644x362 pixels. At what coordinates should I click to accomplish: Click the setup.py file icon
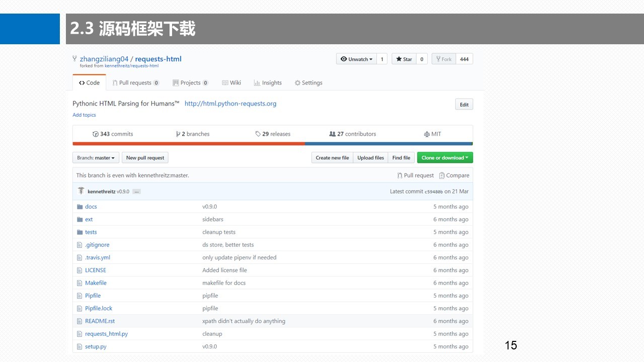[x=79, y=346]
